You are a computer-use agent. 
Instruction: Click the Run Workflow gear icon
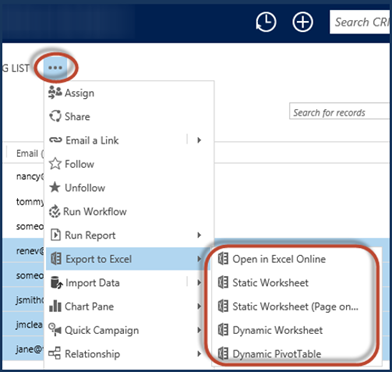54,211
